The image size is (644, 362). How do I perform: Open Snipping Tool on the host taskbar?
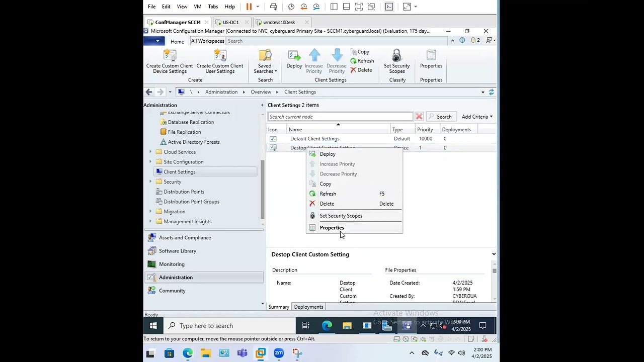297,353
